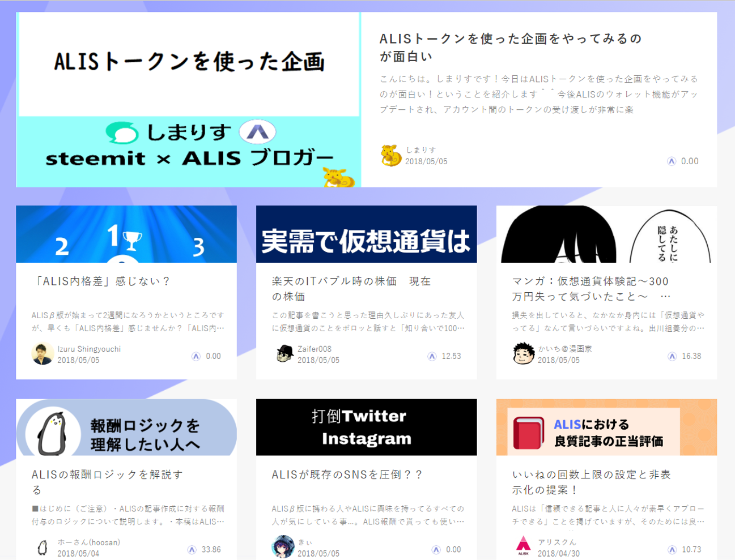This screenshot has width=735, height=560.
Task: Open article 楽天のITバブル時の株価
Action: [351, 289]
